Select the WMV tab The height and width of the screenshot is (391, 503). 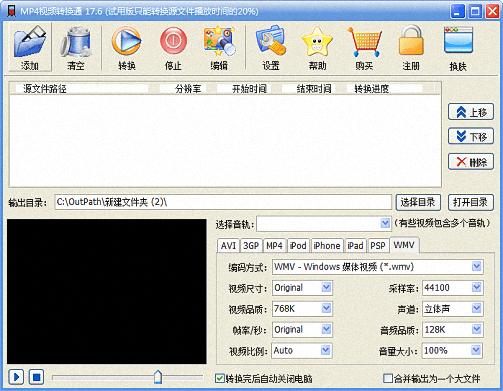(x=404, y=245)
